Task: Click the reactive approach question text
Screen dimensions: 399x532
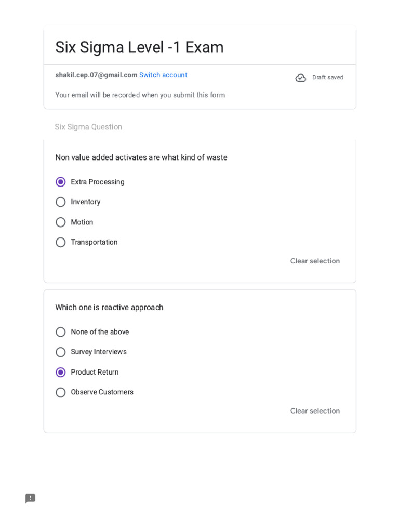Action: (x=109, y=308)
